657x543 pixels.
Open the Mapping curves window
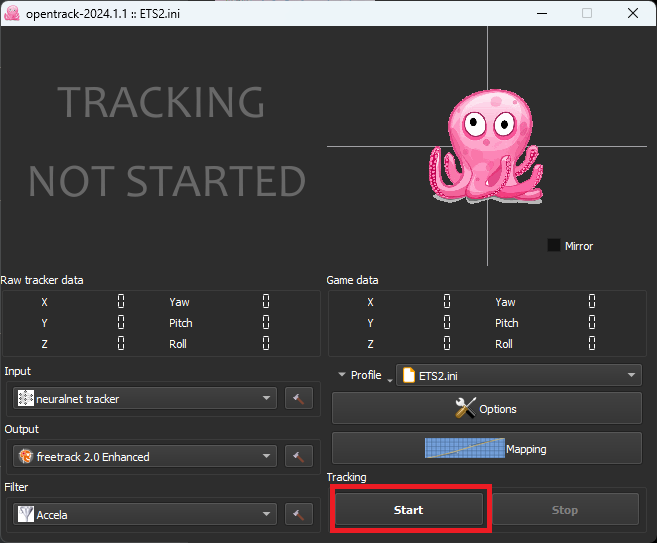pyautogui.click(x=486, y=448)
